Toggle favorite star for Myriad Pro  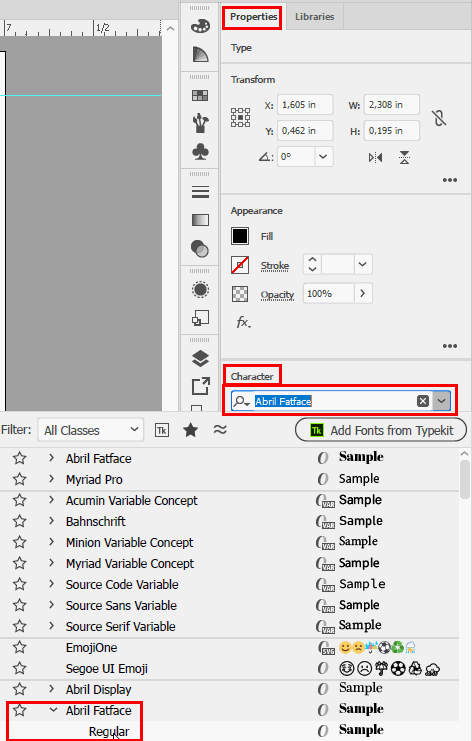pyautogui.click(x=19, y=479)
